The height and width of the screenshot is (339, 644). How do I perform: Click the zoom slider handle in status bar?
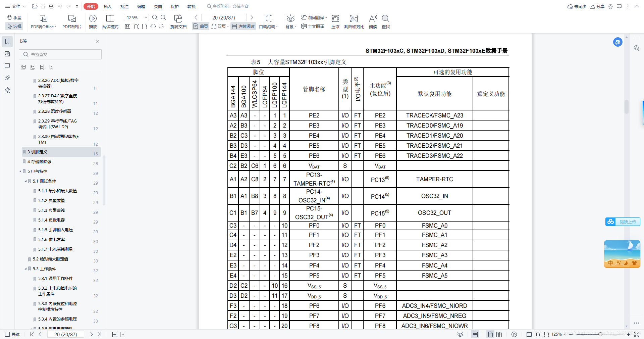600,334
